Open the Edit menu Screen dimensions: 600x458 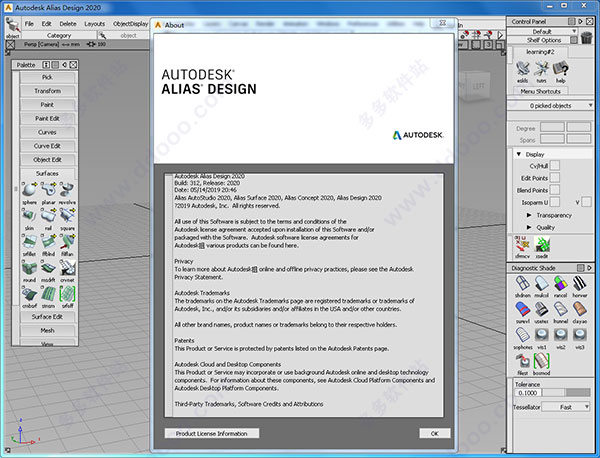tap(46, 24)
